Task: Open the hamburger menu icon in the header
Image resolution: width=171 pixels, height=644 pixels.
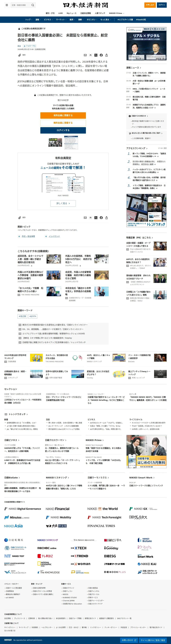Action: click(7, 5)
